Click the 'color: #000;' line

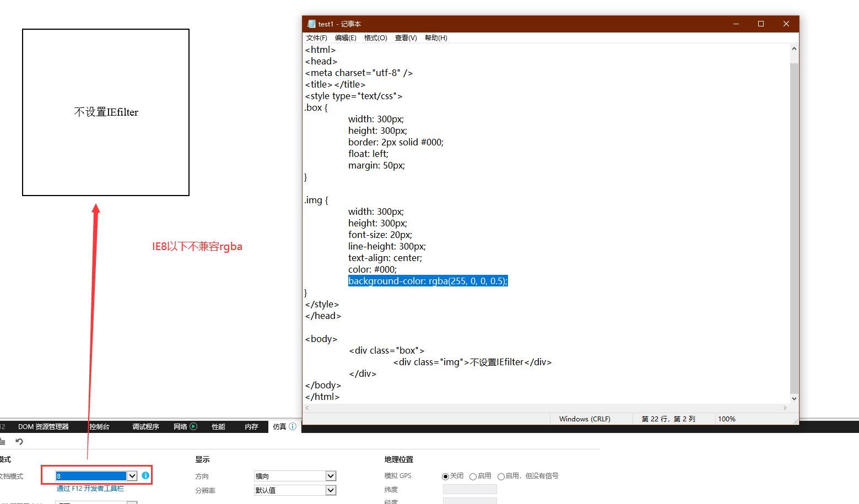point(372,269)
